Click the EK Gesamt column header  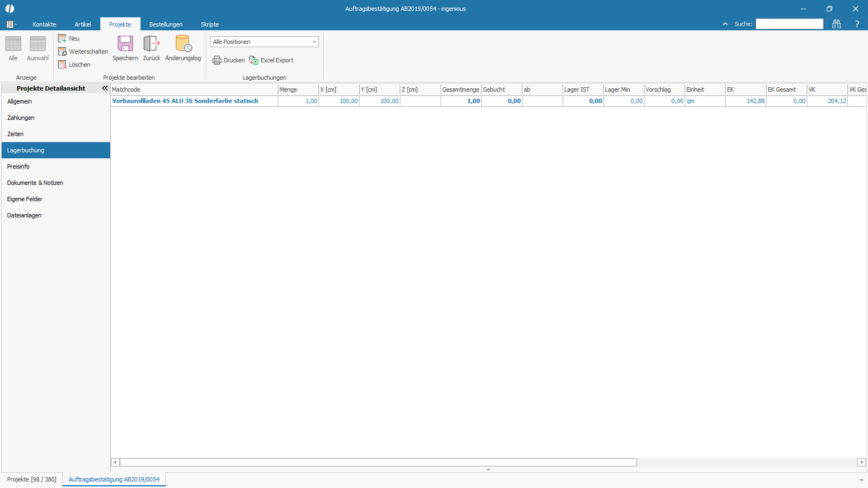point(787,89)
